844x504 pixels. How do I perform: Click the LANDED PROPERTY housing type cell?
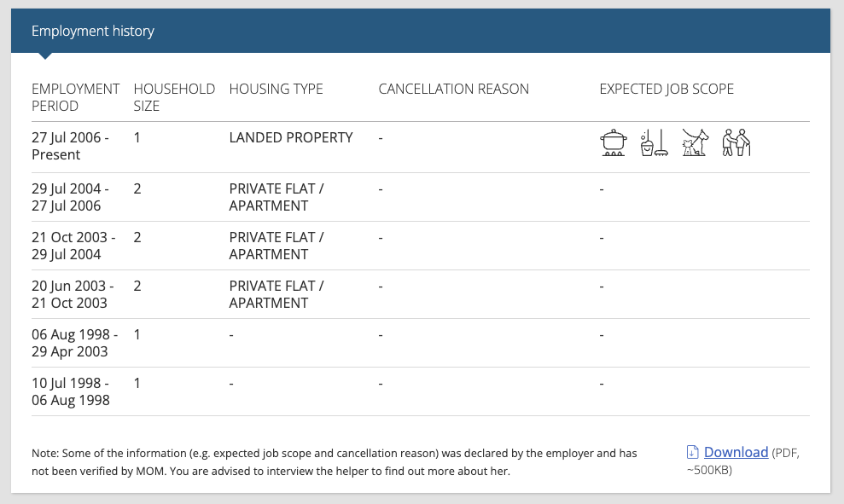[x=291, y=137]
